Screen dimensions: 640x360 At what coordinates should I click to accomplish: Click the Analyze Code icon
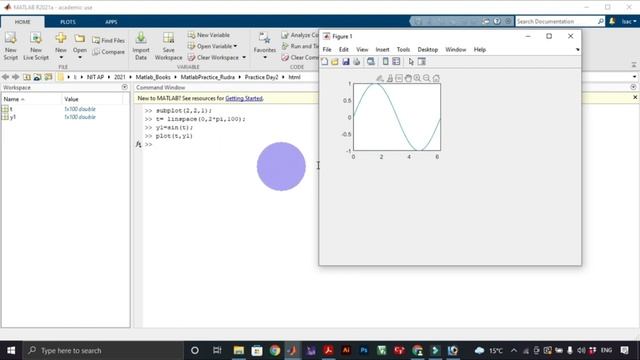pos(285,36)
